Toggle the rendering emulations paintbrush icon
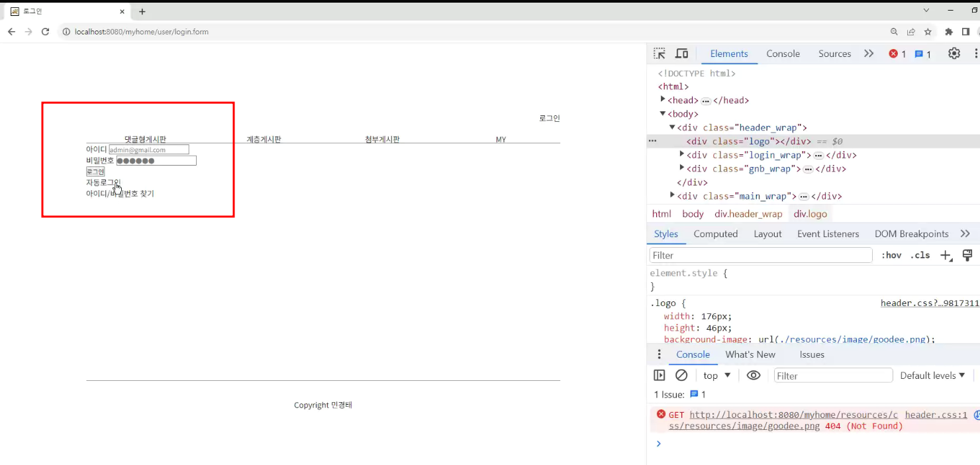Viewport: 980px width, 465px height. tap(967, 256)
